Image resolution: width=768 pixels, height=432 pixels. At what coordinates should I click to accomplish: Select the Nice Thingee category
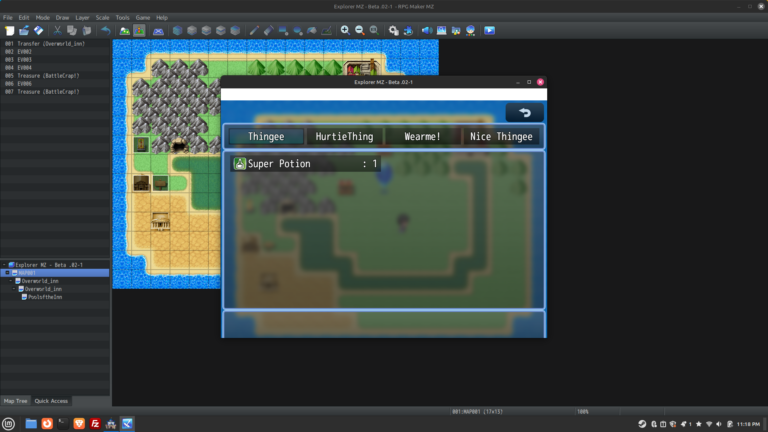[x=501, y=137]
